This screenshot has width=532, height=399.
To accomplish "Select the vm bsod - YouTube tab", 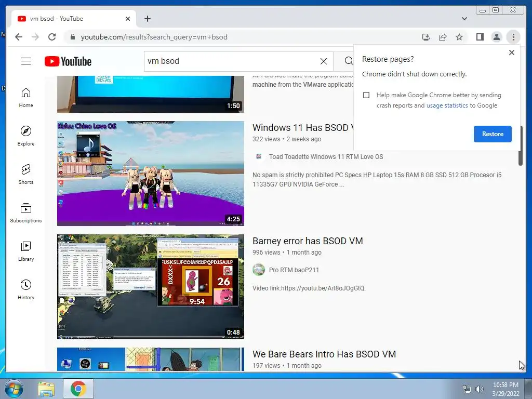I will pos(74,19).
